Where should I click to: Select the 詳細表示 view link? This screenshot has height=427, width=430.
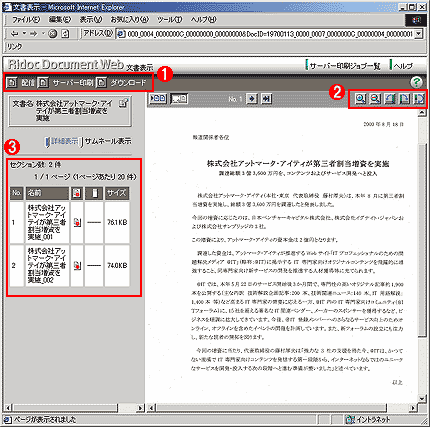64,141
